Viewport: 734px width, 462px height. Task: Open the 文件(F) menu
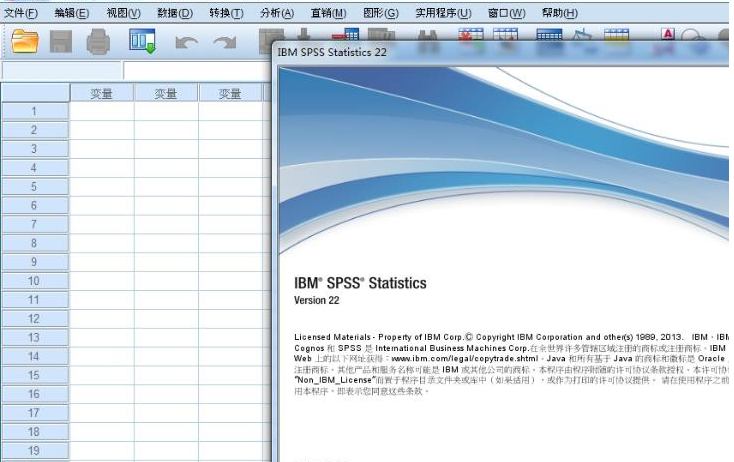pos(21,13)
